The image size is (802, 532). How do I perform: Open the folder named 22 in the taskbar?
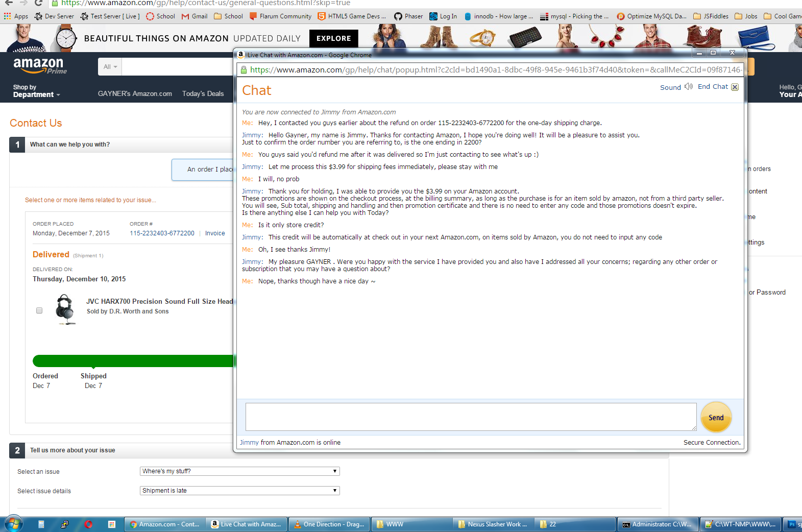coord(575,524)
